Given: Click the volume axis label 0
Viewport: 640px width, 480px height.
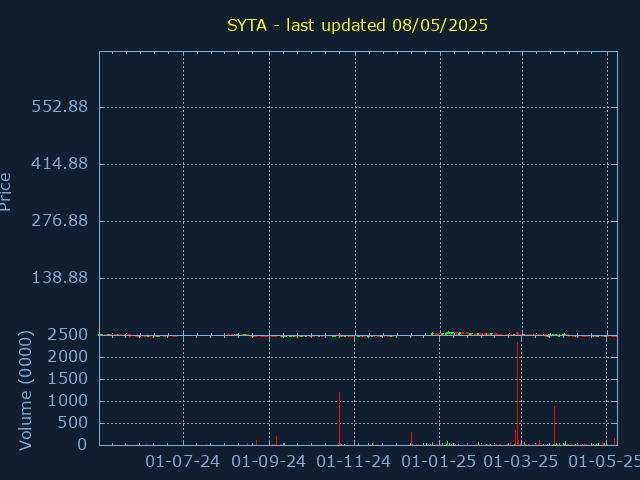Looking at the screenshot, I should click(x=82, y=444).
